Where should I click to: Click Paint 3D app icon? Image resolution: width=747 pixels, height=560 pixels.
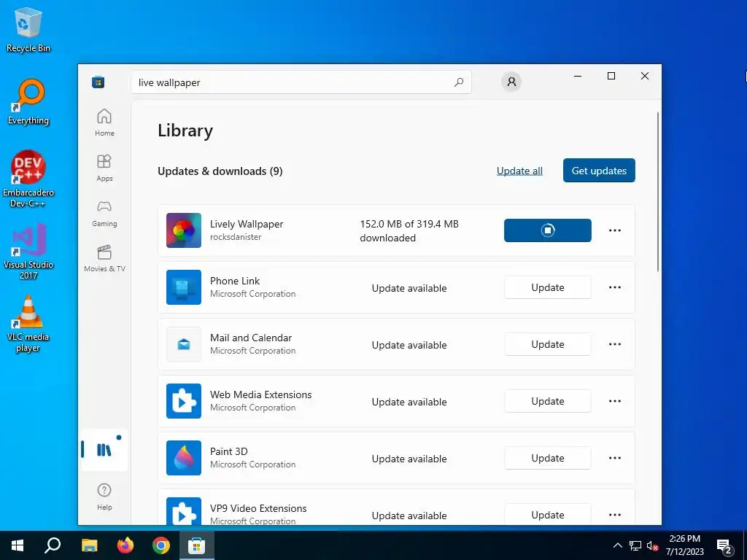coord(183,458)
